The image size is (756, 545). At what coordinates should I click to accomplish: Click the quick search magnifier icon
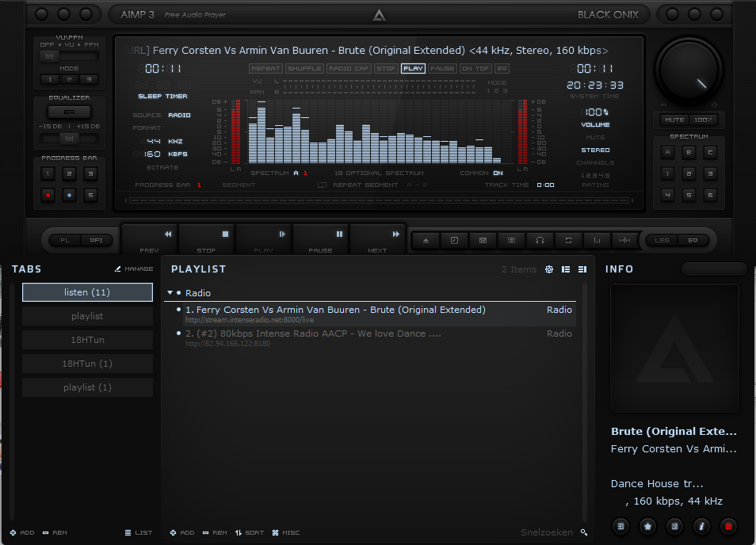[584, 532]
